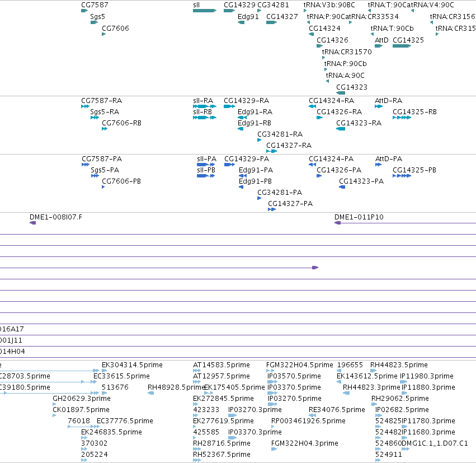The image size is (476, 463).
Task: Select CG14323-PA protein label
Action: point(361,182)
